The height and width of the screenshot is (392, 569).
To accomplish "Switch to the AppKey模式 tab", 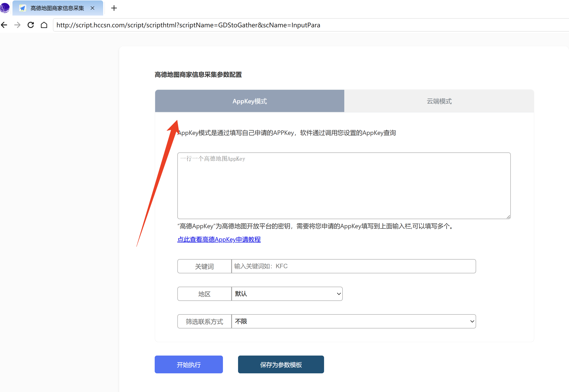I will (250, 101).
